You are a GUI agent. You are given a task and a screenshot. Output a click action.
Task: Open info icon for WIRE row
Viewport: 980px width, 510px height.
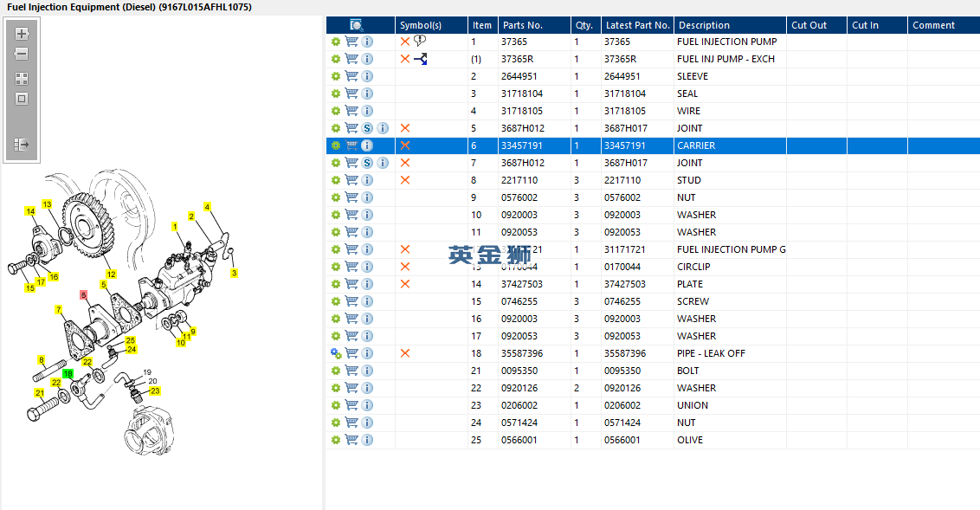pos(367,111)
